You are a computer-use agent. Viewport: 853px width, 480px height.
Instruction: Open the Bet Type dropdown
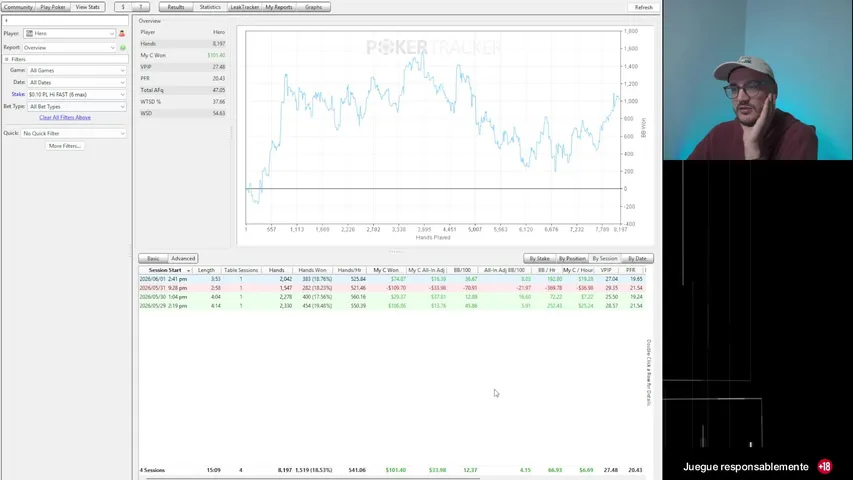pyautogui.click(x=77, y=107)
